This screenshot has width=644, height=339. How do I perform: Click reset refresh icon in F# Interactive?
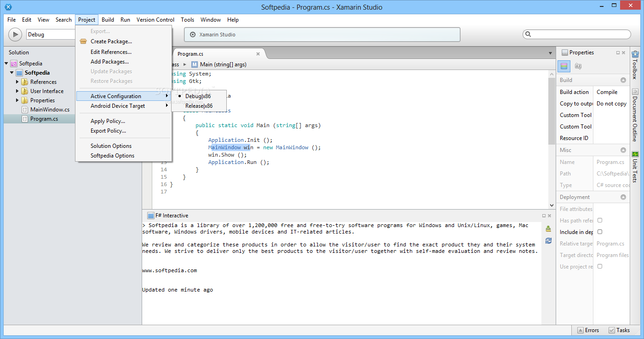(548, 240)
